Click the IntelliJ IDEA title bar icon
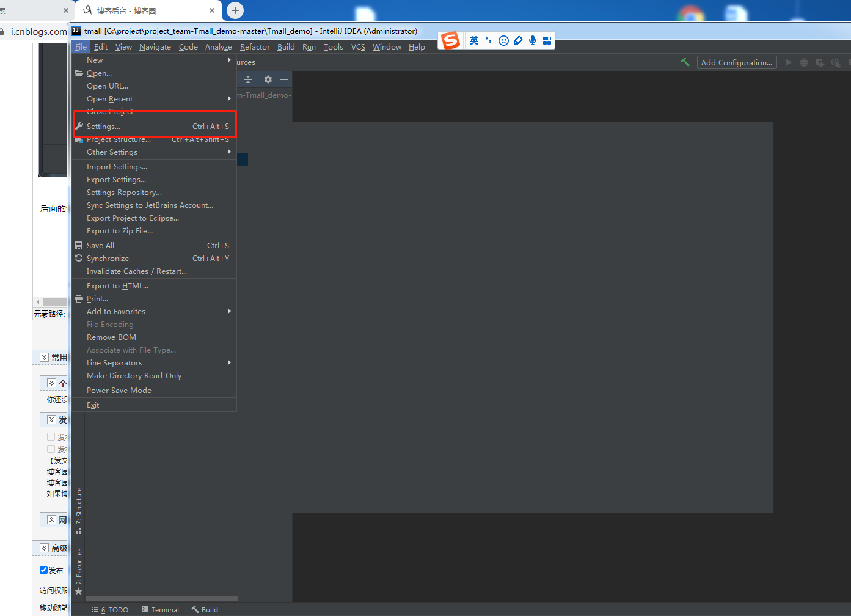Image resolution: width=851 pixels, height=616 pixels. 76,31
